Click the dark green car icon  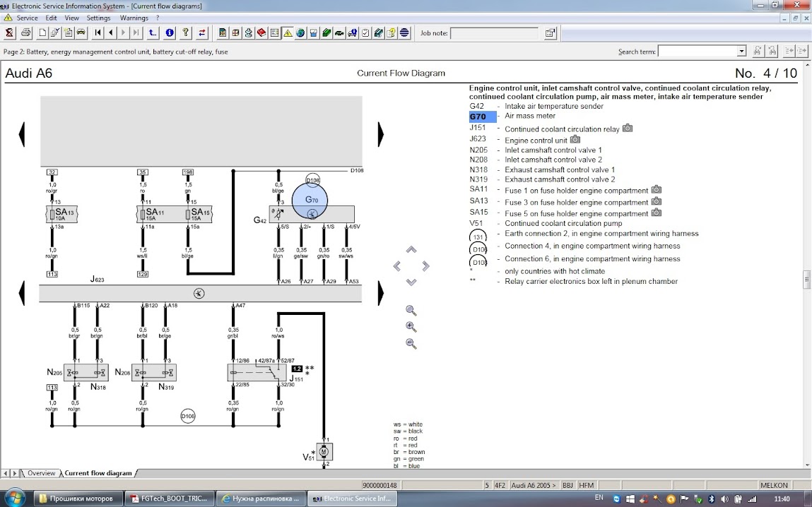coord(339,32)
